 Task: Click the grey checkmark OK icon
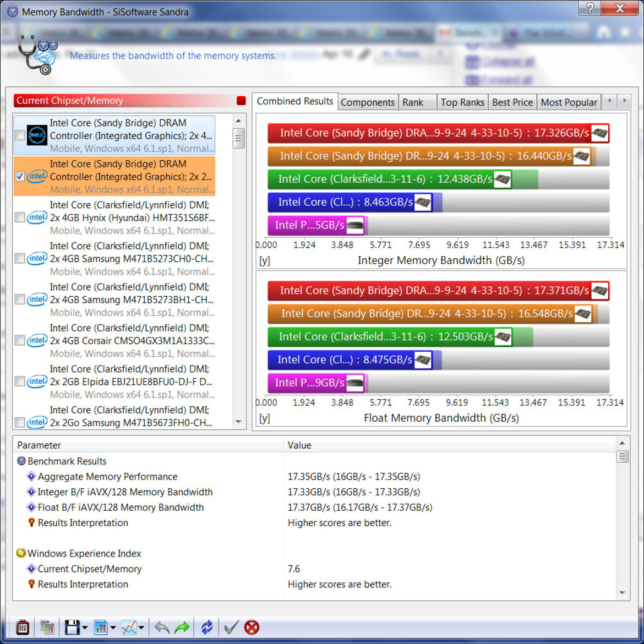(x=231, y=627)
